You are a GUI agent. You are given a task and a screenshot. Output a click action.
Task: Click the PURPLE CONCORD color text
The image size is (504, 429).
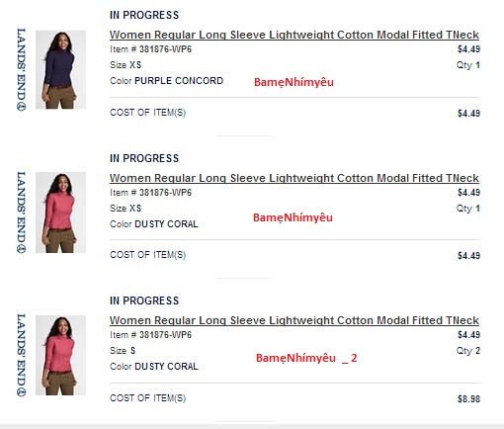179,81
